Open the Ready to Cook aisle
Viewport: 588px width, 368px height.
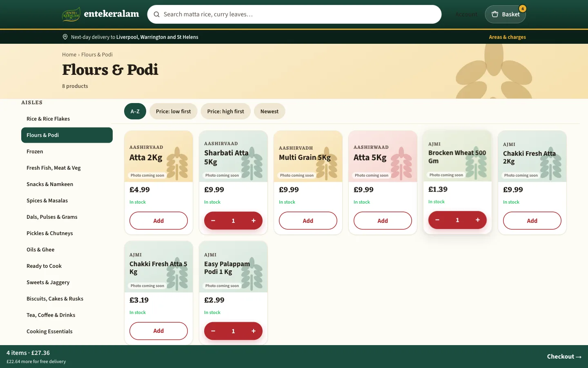pyautogui.click(x=67, y=266)
